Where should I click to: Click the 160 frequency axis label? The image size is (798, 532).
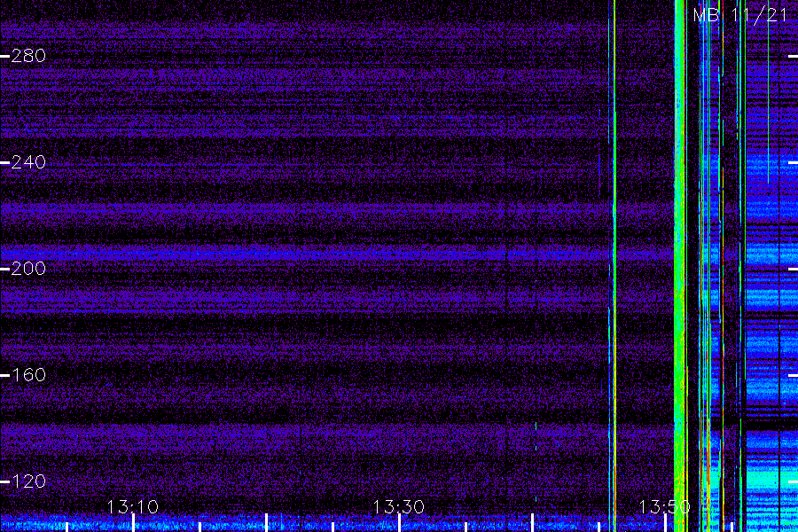click(x=28, y=375)
